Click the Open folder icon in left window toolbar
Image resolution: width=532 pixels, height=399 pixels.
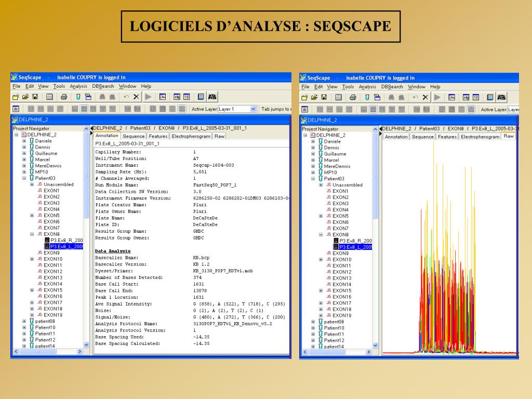click(x=25, y=97)
